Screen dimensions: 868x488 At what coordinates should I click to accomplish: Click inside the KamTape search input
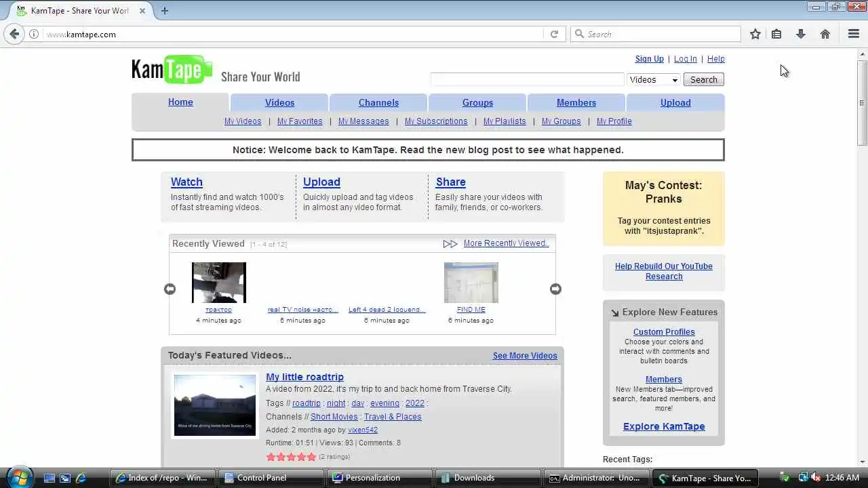point(527,79)
